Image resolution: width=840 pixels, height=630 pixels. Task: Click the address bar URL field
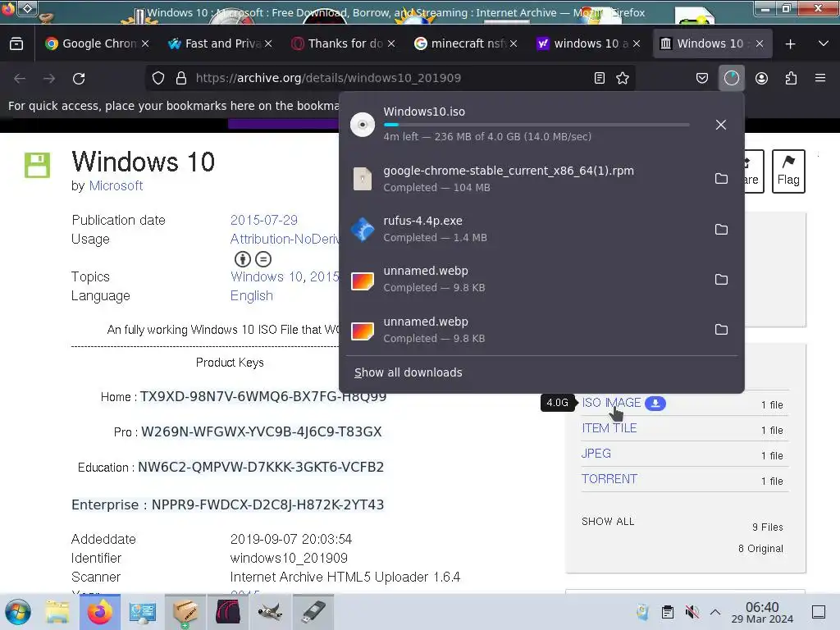[390, 78]
